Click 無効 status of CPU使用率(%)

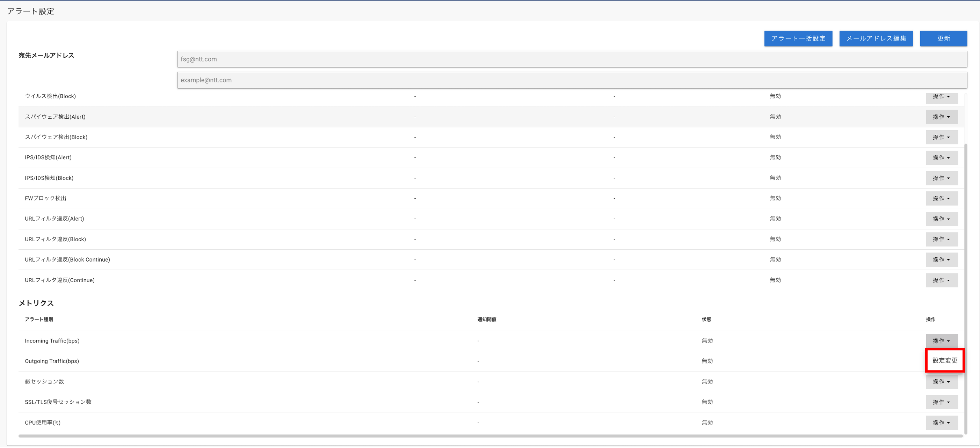[x=707, y=423]
